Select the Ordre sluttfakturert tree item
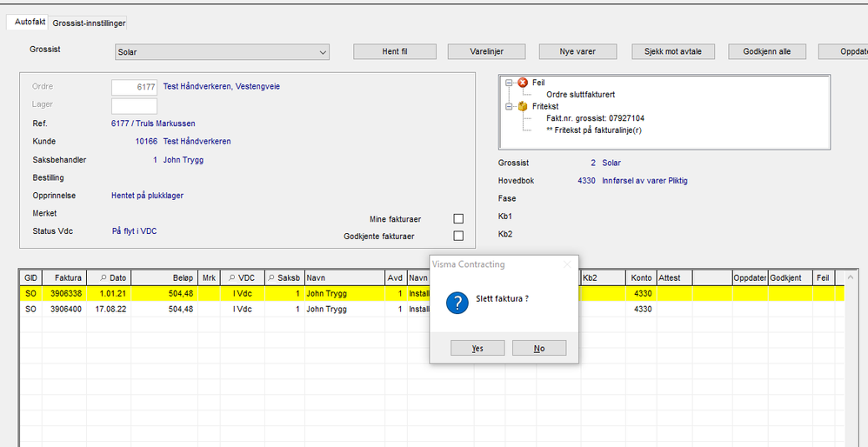Image resolution: width=868 pixels, height=447 pixels. click(x=580, y=95)
